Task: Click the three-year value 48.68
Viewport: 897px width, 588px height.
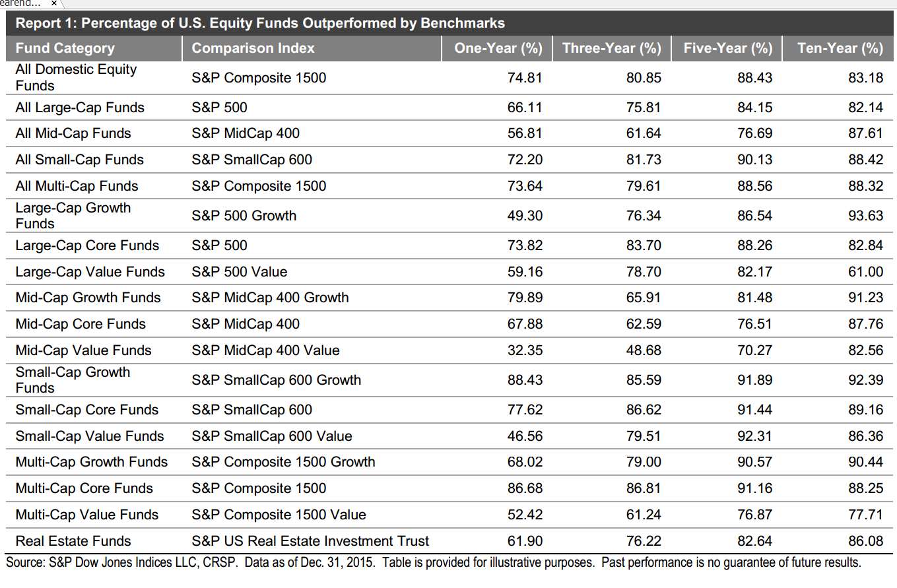Action: tap(643, 350)
